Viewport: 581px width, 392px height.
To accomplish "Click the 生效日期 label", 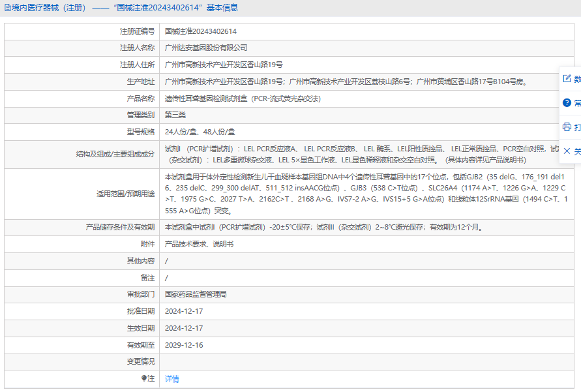I will [141, 328].
